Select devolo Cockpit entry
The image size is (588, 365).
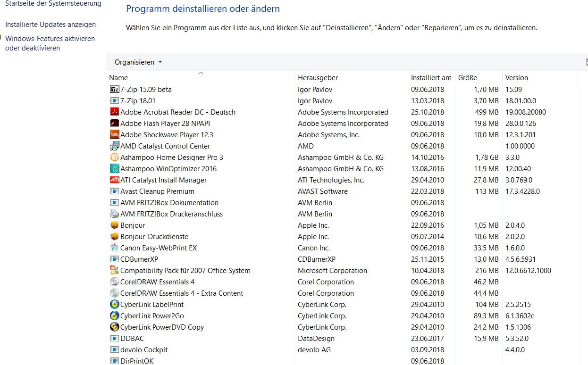pos(144,349)
